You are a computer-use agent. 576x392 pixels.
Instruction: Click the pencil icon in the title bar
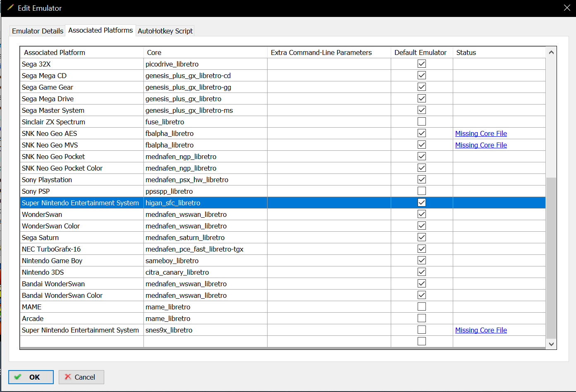tap(10, 7)
